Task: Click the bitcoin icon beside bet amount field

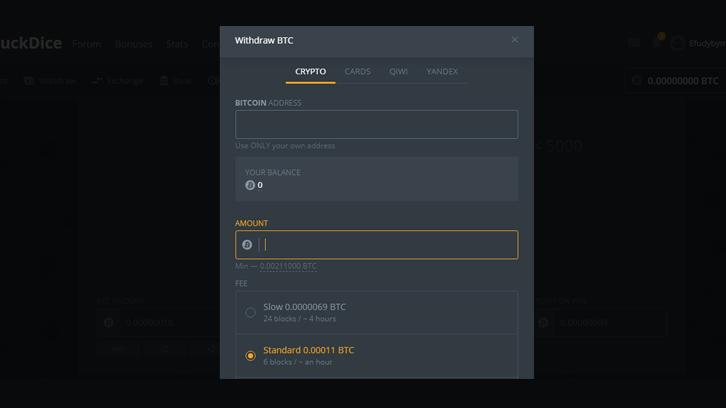Action: (x=109, y=322)
